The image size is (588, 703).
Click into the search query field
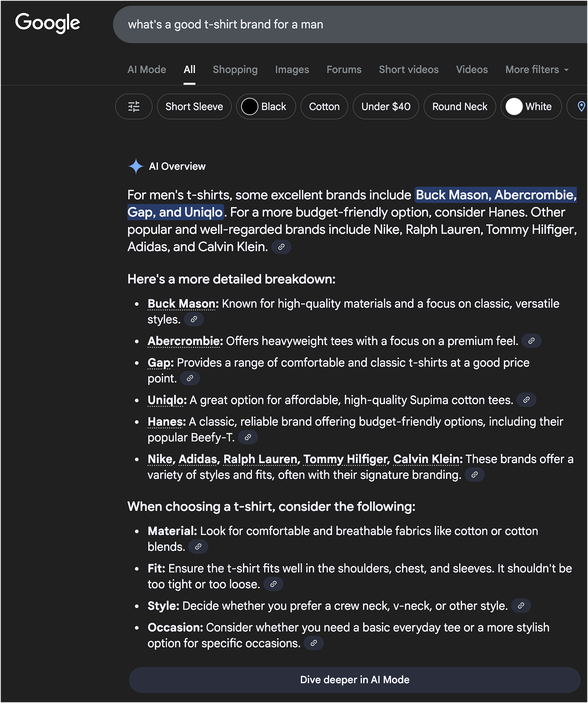[350, 25]
